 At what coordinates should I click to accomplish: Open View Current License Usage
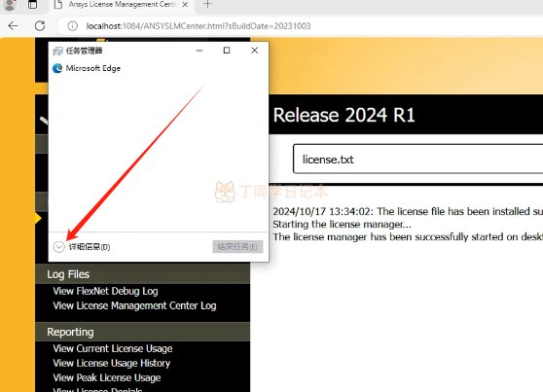point(113,348)
